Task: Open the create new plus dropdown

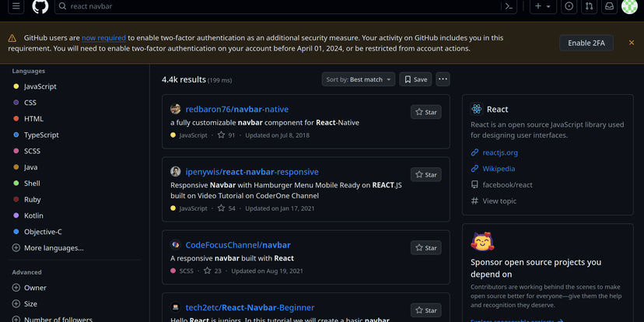Action: point(543,6)
